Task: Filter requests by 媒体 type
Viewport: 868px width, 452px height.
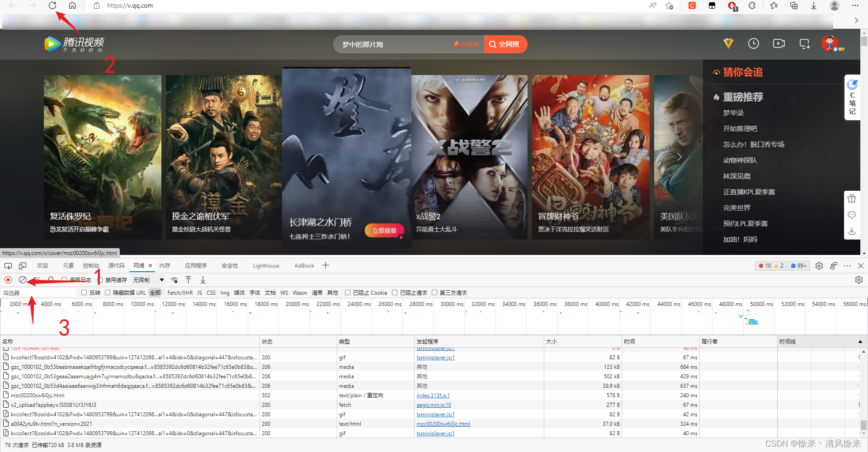Action: (x=239, y=292)
